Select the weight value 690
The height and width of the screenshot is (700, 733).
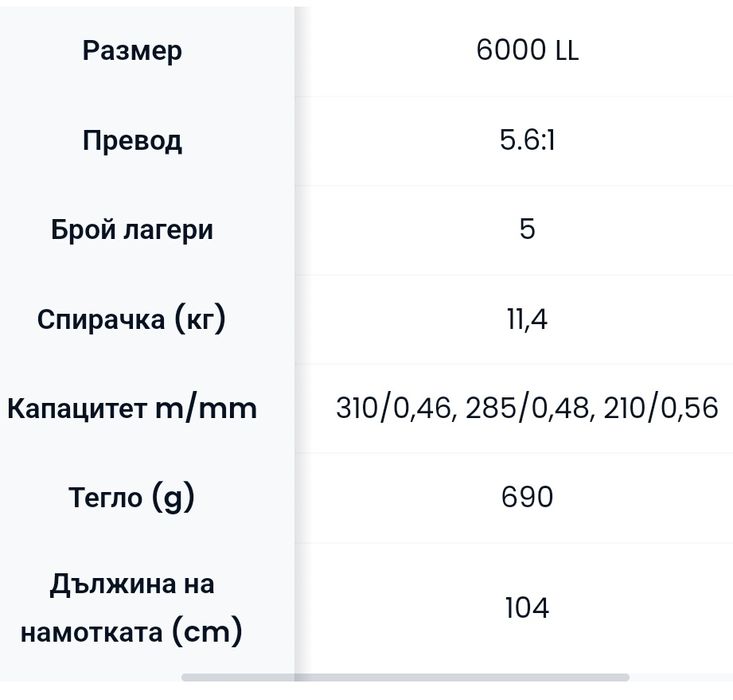527,497
